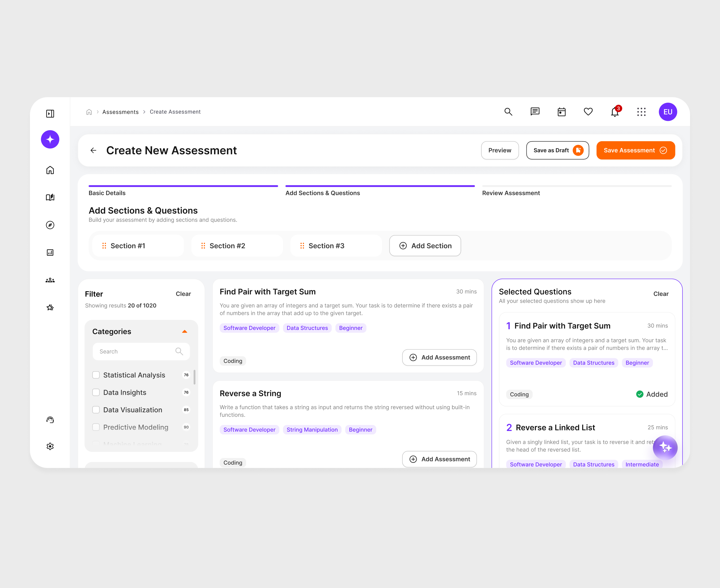This screenshot has width=720, height=588.
Task: Click the Save Assessment button
Action: [x=635, y=150]
